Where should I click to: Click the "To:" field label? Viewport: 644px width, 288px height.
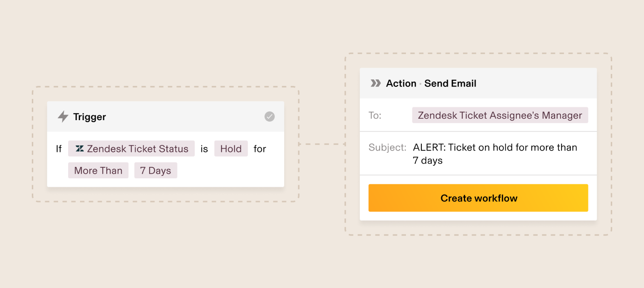(x=375, y=115)
